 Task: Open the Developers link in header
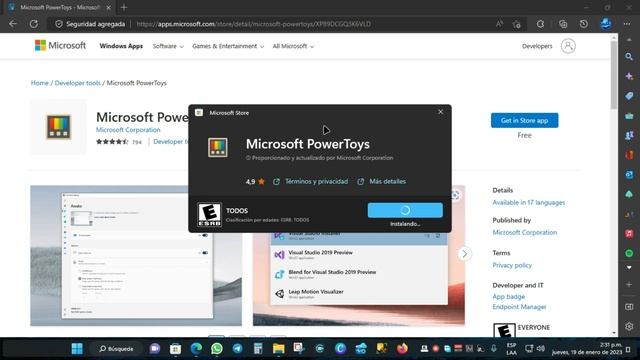pyautogui.click(x=537, y=46)
